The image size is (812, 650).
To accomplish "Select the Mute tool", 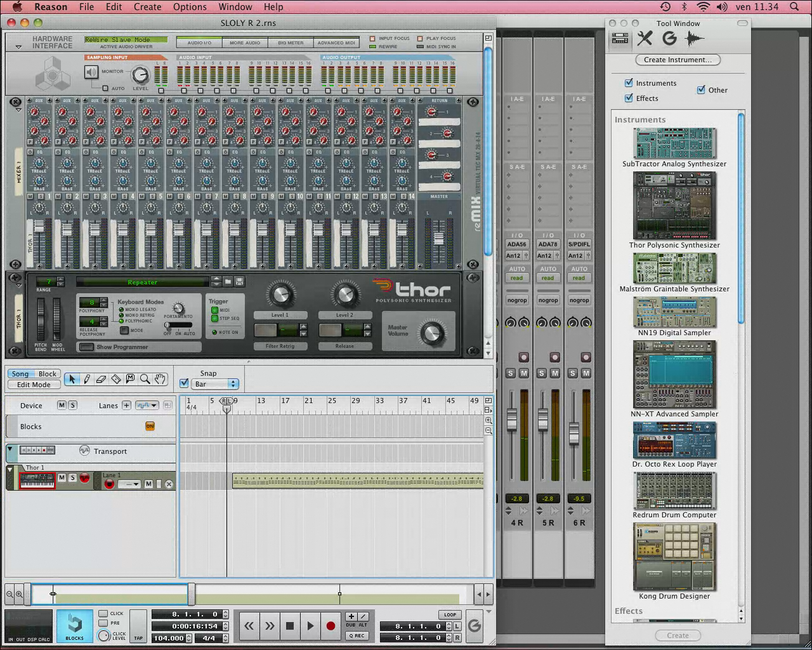I will pyautogui.click(x=131, y=379).
